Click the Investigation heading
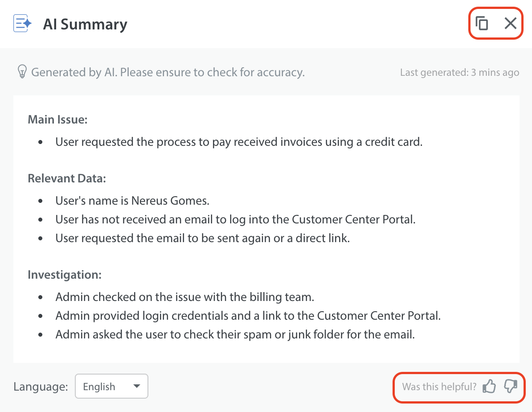 point(65,275)
